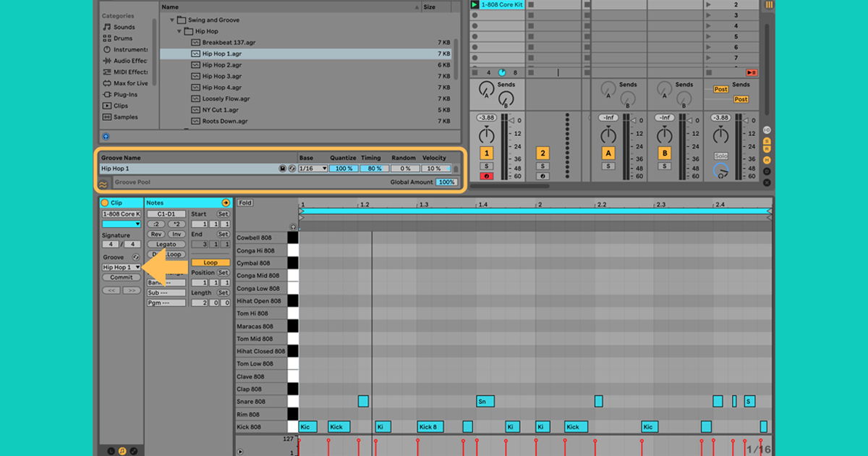Select Roots Down.agr in the browser
Viewport: 868px width, 456px height.
click(x=225, y=121)
